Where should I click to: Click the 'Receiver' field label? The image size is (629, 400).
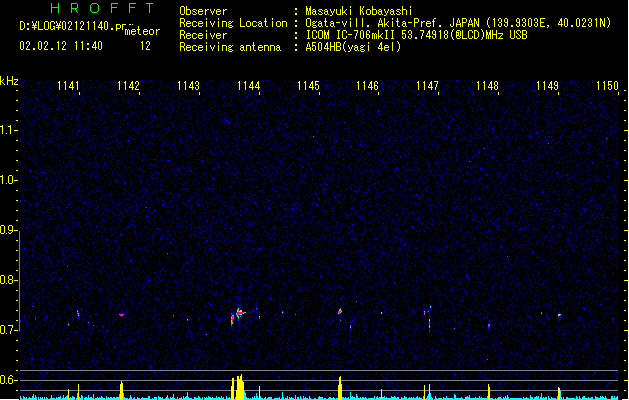203,35
